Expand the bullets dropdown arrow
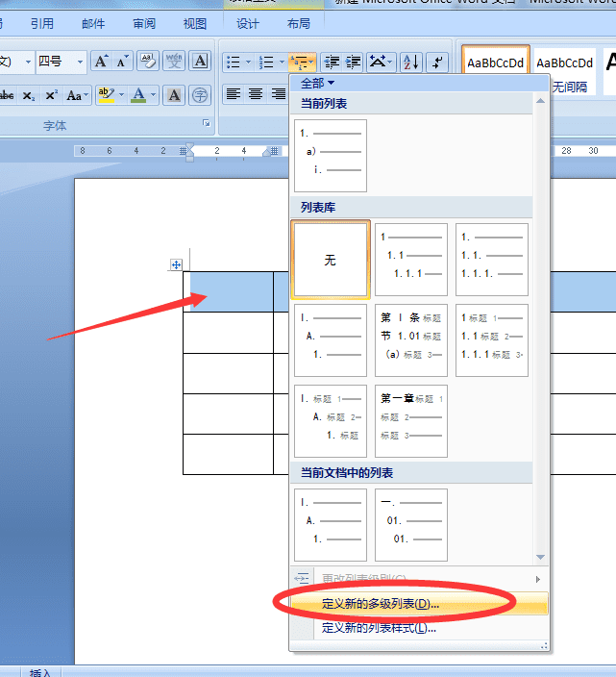 248,63
